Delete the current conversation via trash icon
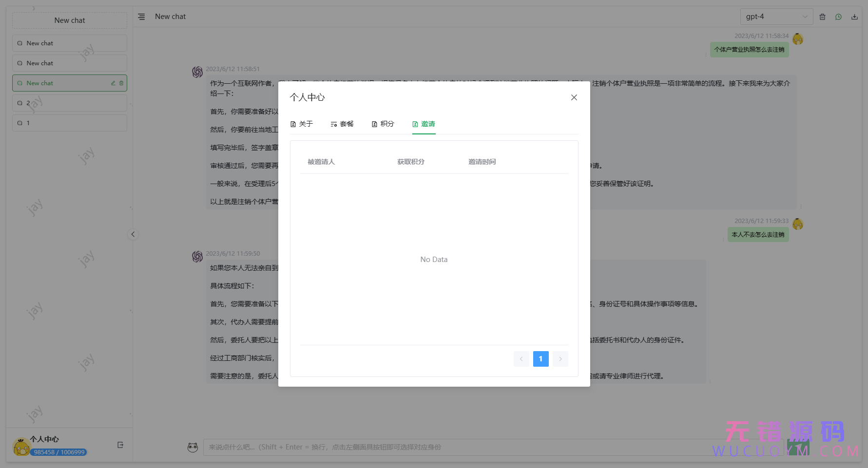The width and height of the screenshot is (868, 468). click(822, 17)
